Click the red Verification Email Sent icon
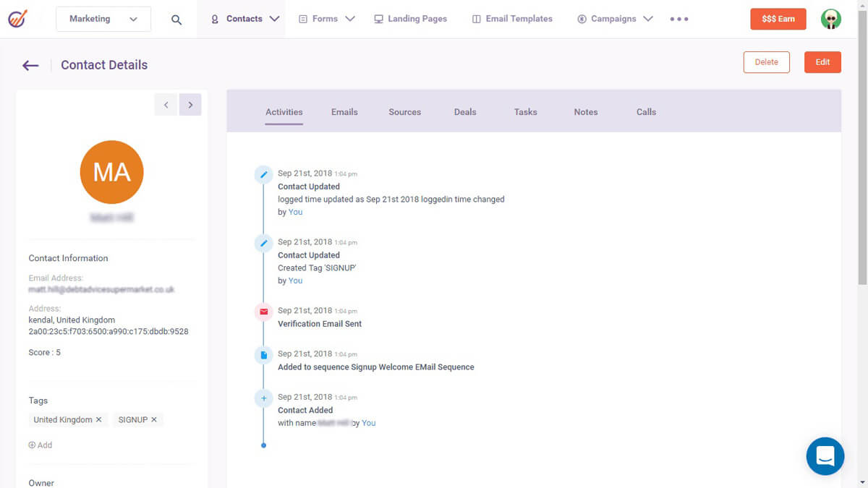The image size is (868, 488). pos(263,312)
